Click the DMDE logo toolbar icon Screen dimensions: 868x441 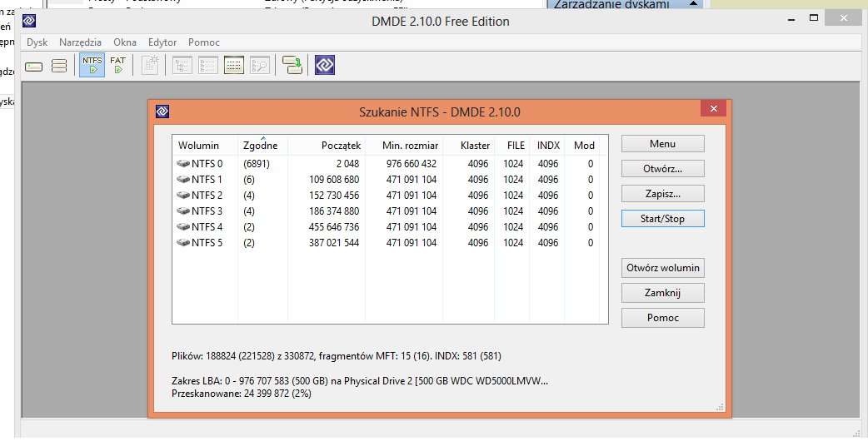325,65
